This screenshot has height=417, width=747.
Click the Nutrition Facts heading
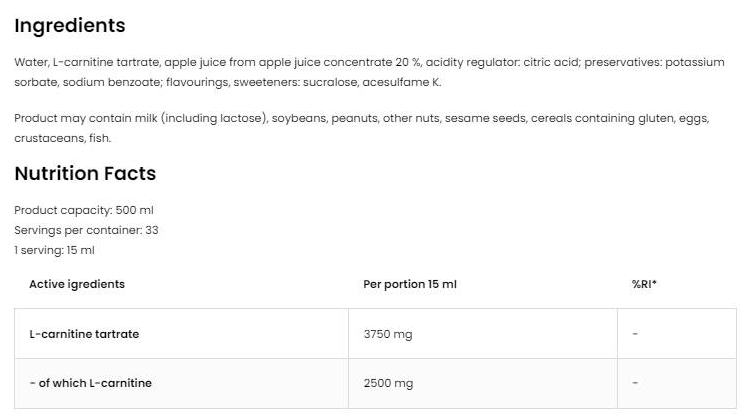[x=85, y=173]
